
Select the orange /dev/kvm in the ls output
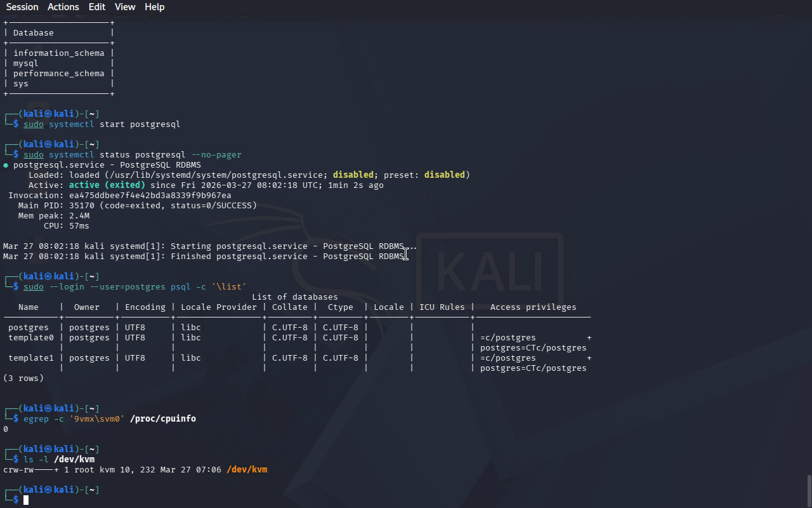point(247,470)
